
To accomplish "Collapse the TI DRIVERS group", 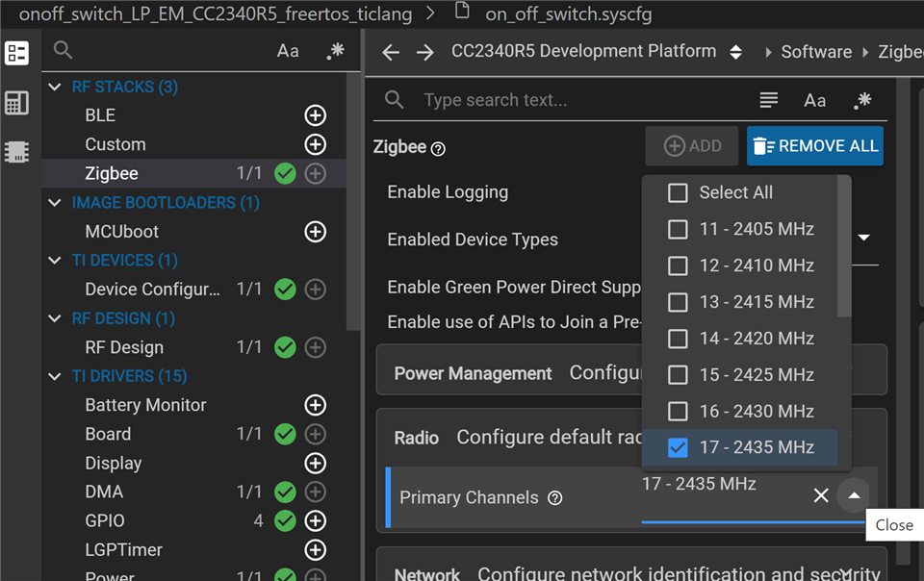I will click(55, 376).
